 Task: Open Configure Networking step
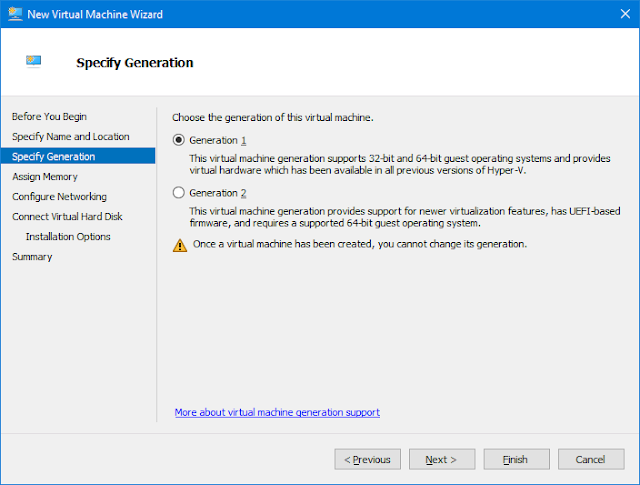pyautogui.click(x=59, y=196)
